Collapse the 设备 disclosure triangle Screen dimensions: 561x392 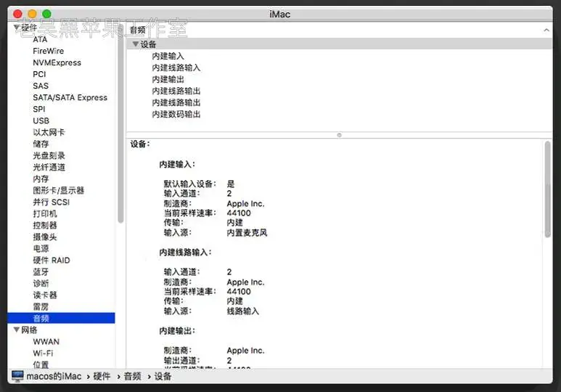pos(135,44)
